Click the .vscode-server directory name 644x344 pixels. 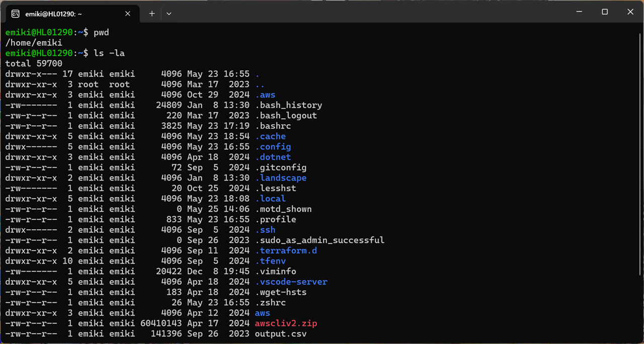[x=291, y=282]
